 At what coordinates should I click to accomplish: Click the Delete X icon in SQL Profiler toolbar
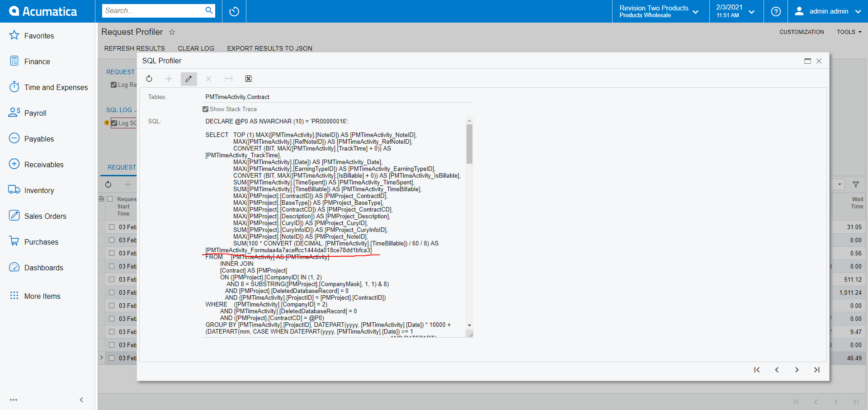[x=208, y=79]
